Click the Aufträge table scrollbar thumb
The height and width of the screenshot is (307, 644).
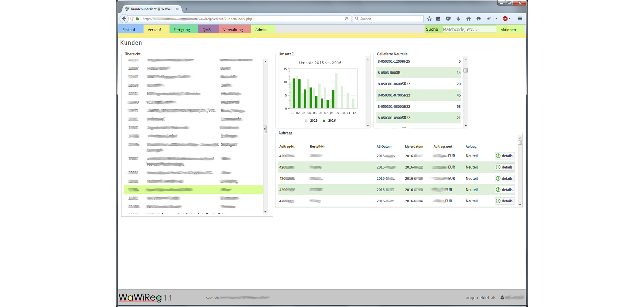[x=520, y=143]
